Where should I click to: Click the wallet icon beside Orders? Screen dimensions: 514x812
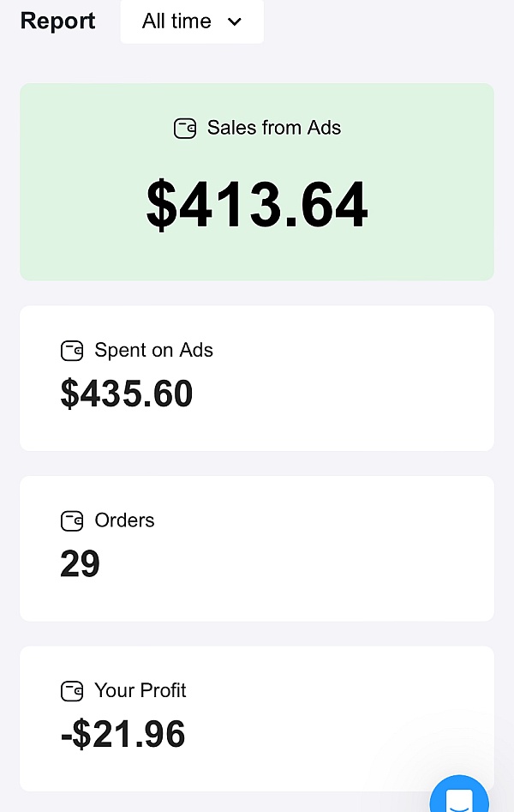(x=72, y=521)
